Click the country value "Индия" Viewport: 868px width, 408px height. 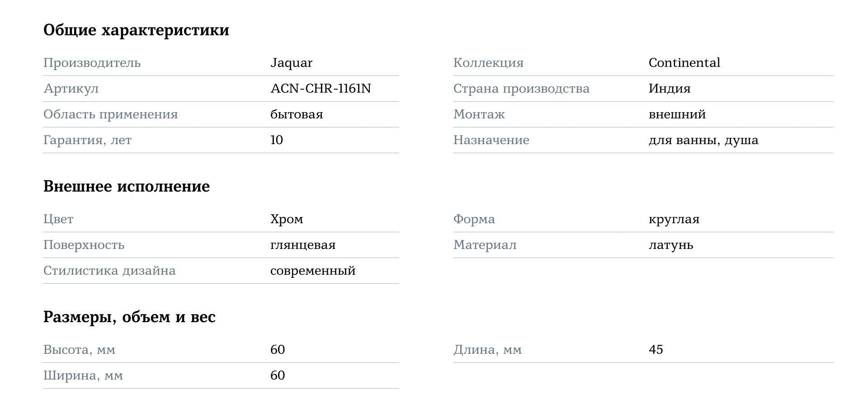click(x=669, y=89)
